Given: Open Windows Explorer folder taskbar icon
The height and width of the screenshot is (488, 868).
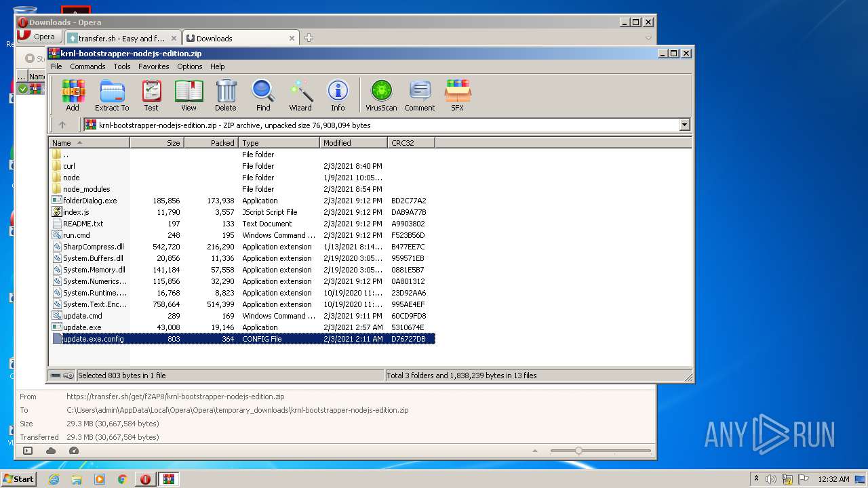Looking at the screenshot, I should [x=77, y=479].
